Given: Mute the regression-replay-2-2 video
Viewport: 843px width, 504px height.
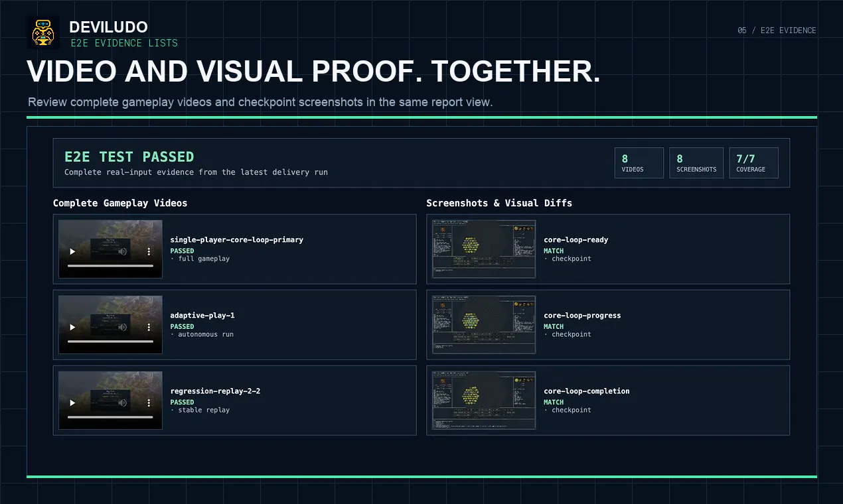Looking at the screenshot, I should pos(122,403).
